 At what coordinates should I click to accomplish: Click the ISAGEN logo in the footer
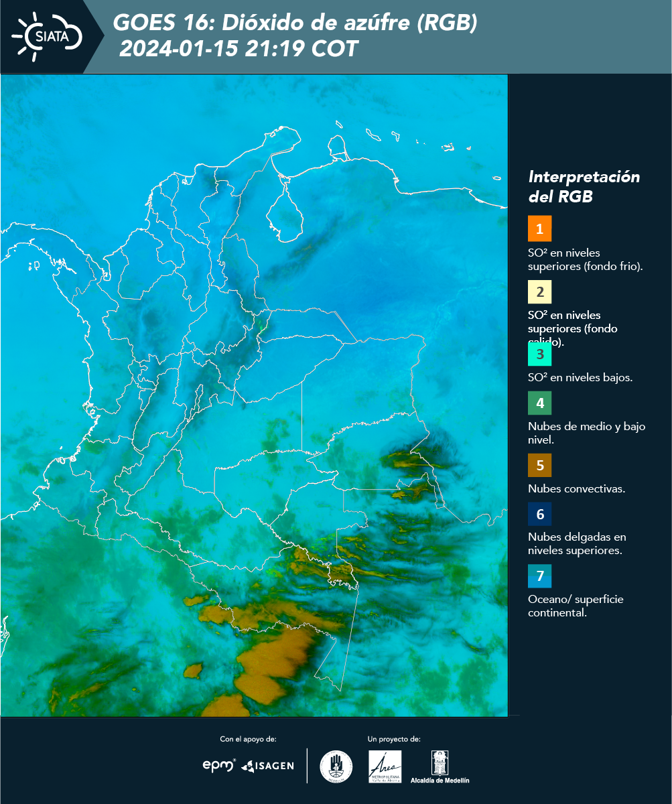point(267,765)
